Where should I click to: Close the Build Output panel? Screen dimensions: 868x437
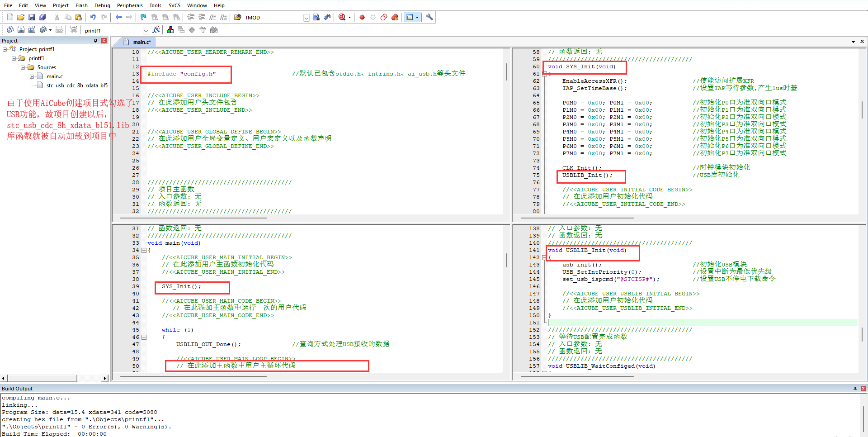[863, 389]
